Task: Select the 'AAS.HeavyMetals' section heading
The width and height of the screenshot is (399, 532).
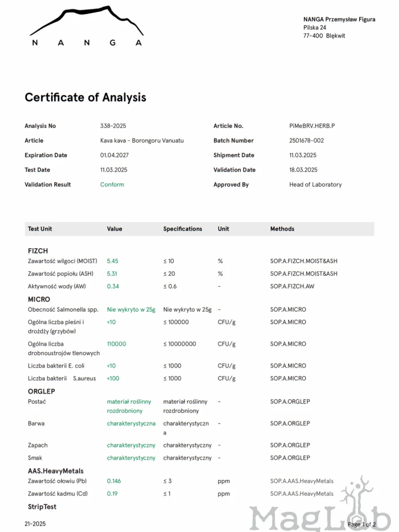Action: (x=56, y=471)
